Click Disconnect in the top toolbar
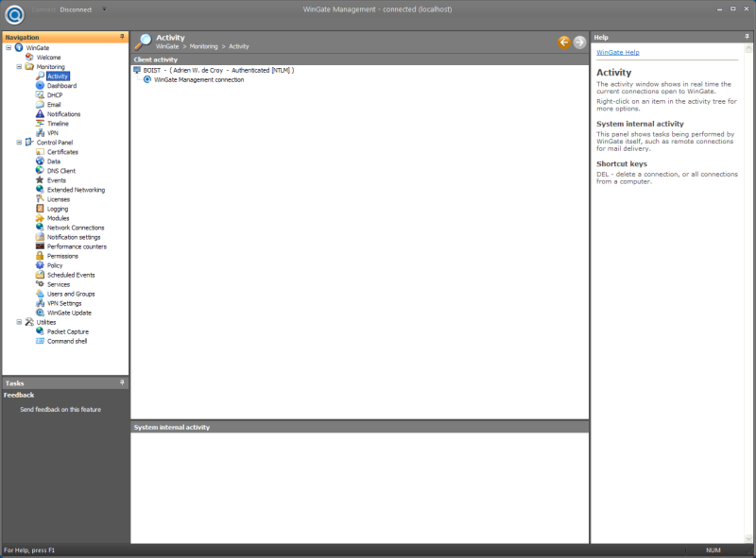The width and height of the screenshot is (756, 558). tap(76, 9)
